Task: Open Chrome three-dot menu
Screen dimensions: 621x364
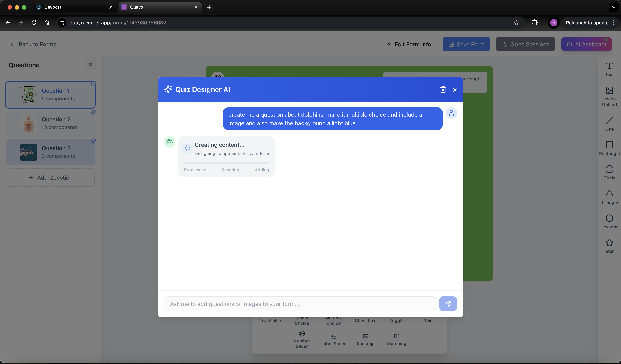Action: pos(613,23)
